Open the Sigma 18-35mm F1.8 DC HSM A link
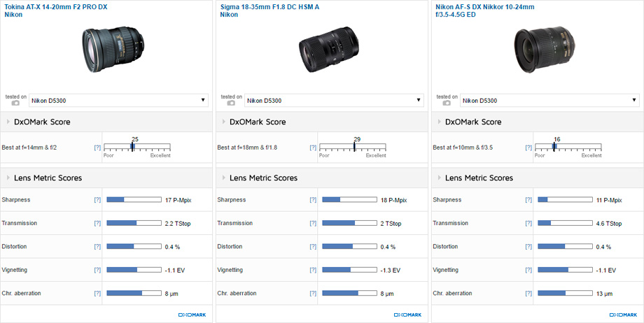The height and width of the screenshot is (323, 644). pos(269,6)
